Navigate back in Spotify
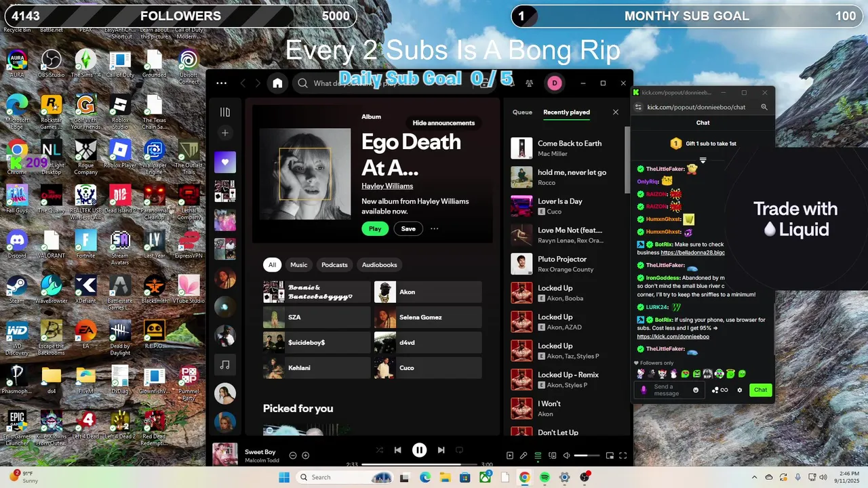The image size is (868, 488). tap(243, 83)
